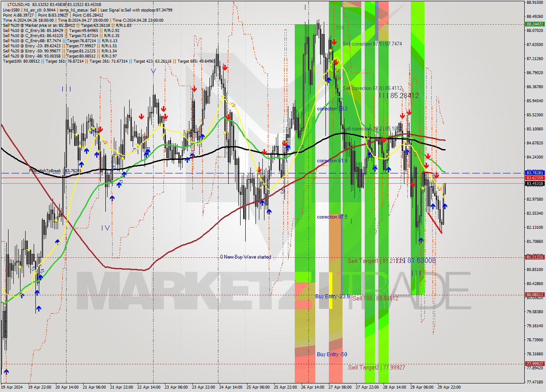Click the blue 'correction 38.2' label
Image resolution: width=546 pixels, height=392 pixels.
[332, 109]
